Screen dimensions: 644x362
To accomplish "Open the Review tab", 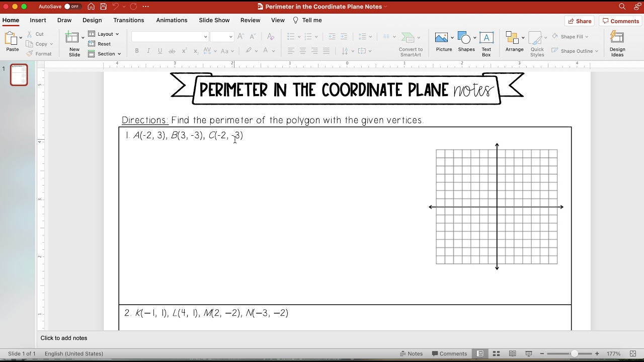I will 250,20.
